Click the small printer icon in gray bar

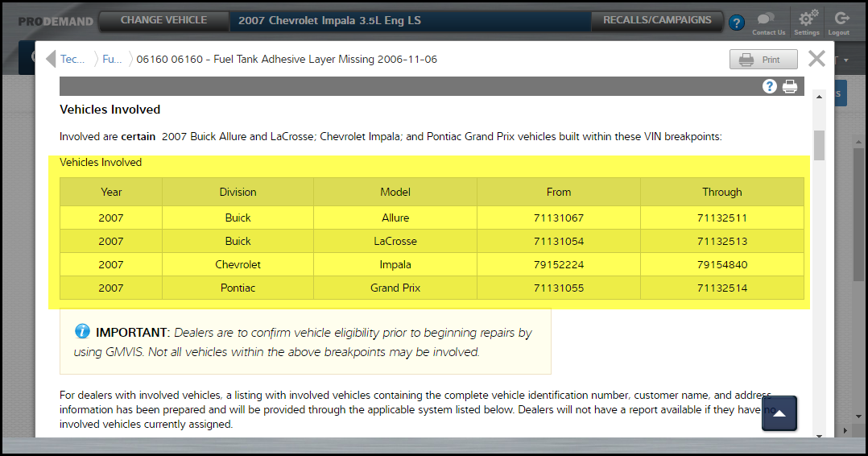(790, 86)
